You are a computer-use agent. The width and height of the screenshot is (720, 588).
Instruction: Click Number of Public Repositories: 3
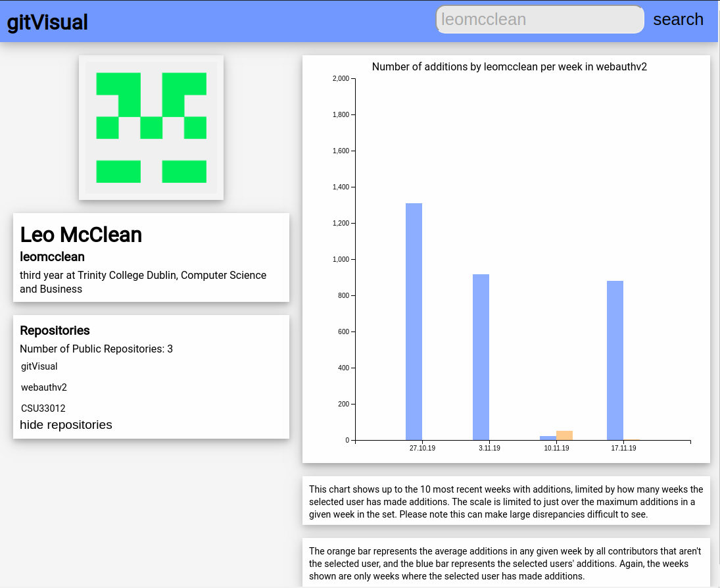tap(96, 349)
